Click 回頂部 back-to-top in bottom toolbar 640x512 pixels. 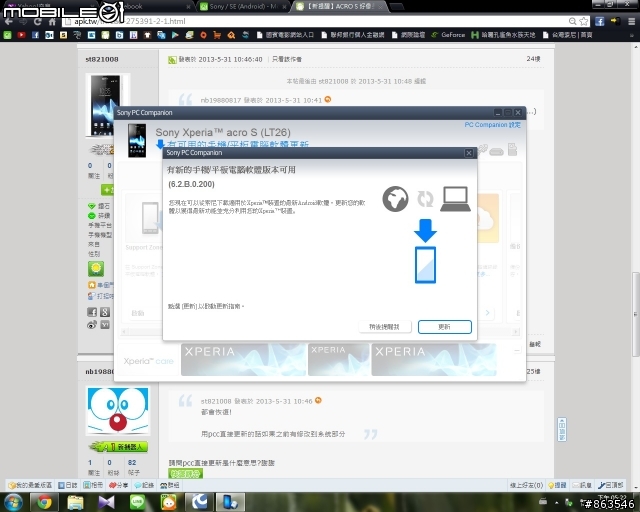[611, 485]
